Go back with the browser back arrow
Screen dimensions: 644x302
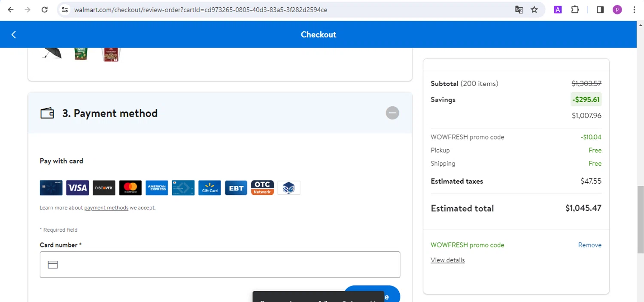pyautogui.click(x=11, y=9)
